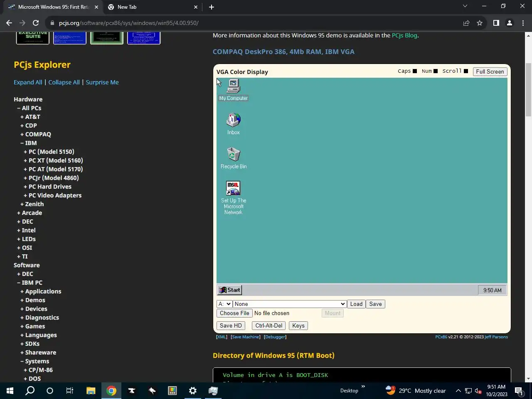The height and width of the screenshot is (399, 532).
Task: Open the PCx86 version link
Action: [x=441, y=337]
